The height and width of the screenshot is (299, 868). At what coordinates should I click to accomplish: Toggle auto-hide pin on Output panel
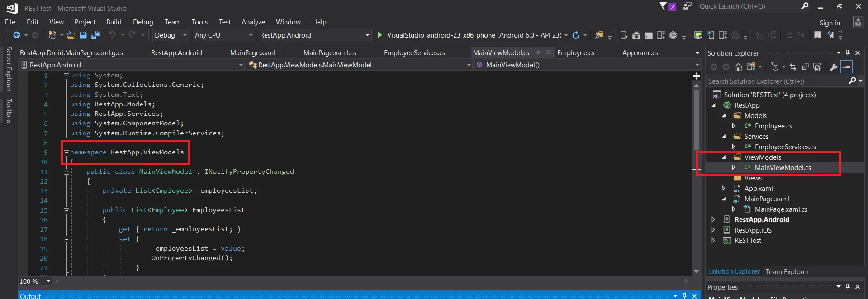tap(685, 295)
